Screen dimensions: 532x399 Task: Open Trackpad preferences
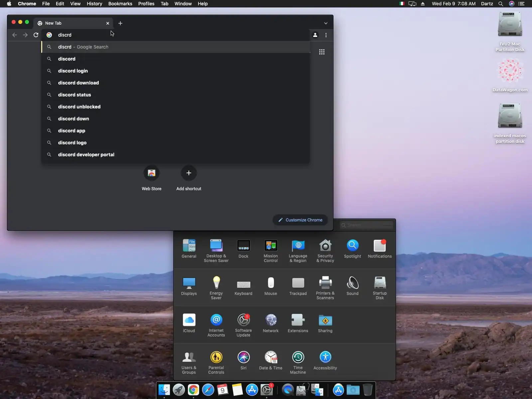(298, 286)
